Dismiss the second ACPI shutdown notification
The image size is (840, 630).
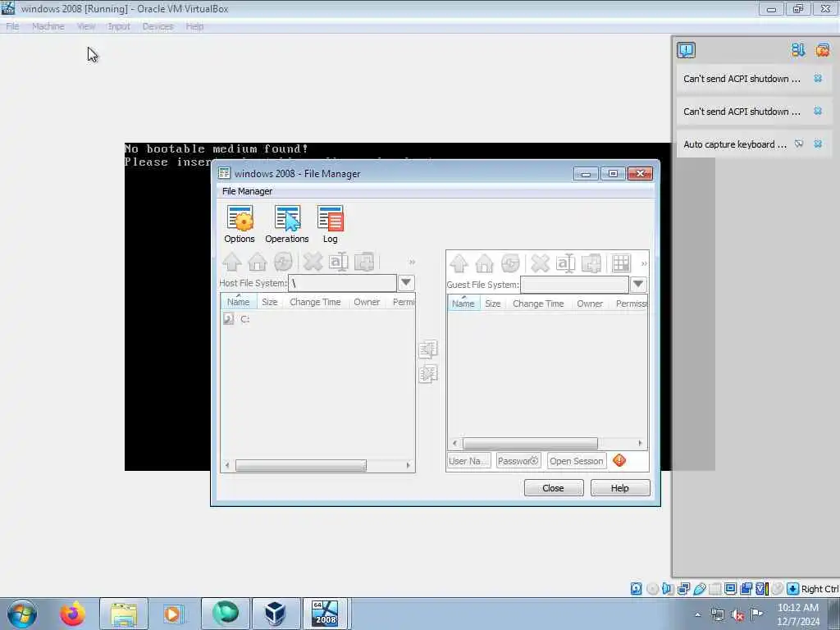coord(818,112)
